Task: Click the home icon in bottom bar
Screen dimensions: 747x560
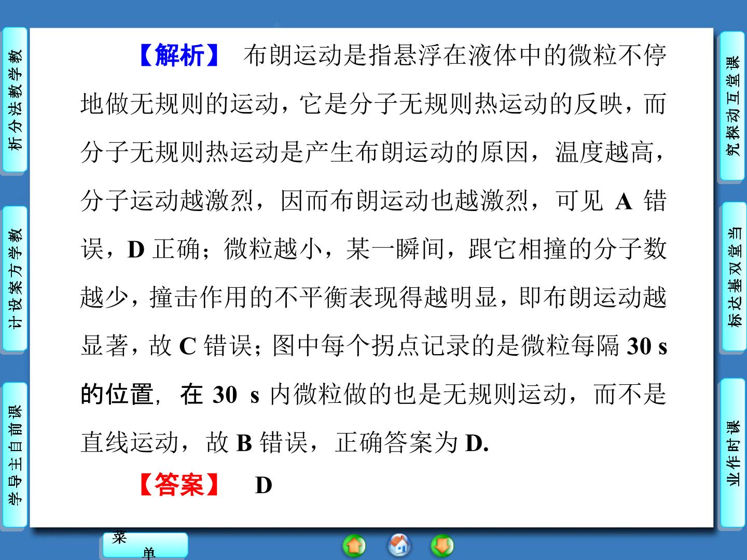Action: click(x=399, y=545)
